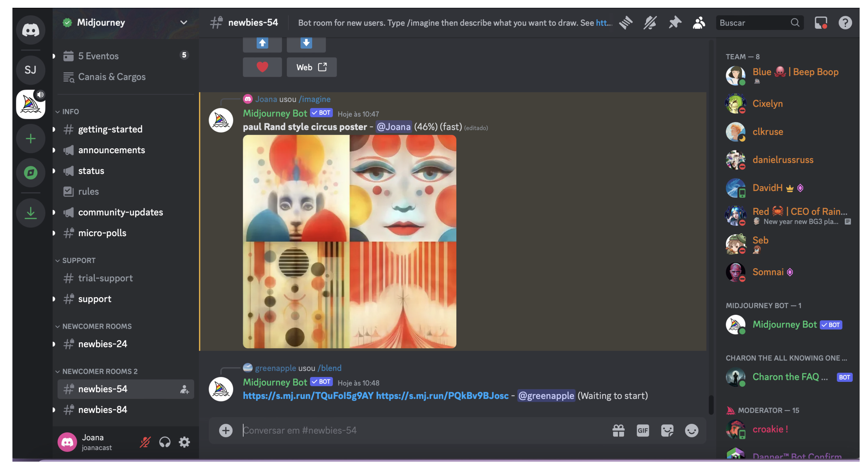Open the inbox icon in the header
868x468 pixels.
(x=821, y=23)
